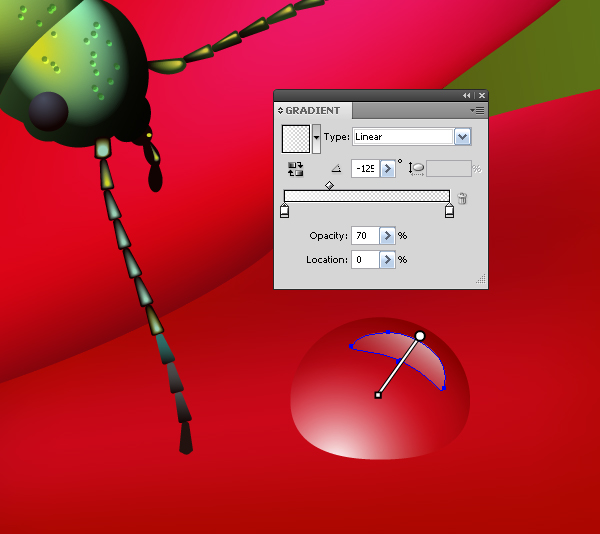The width and height of the screenshot is (600, 534).
Task: Click the beetle's dark eye
Action: 49,111
